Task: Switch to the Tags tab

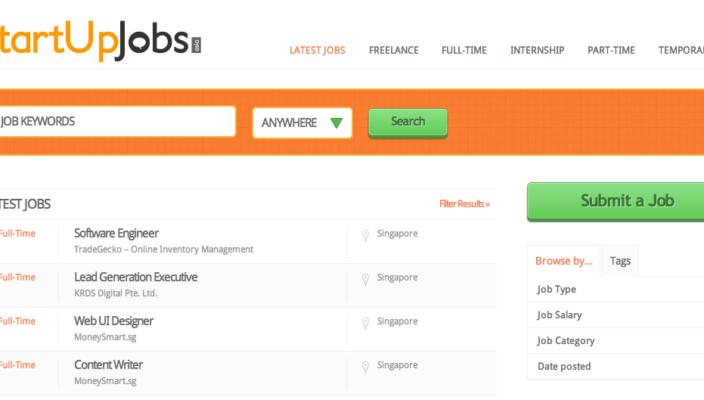Action: [x=620, y=261]
